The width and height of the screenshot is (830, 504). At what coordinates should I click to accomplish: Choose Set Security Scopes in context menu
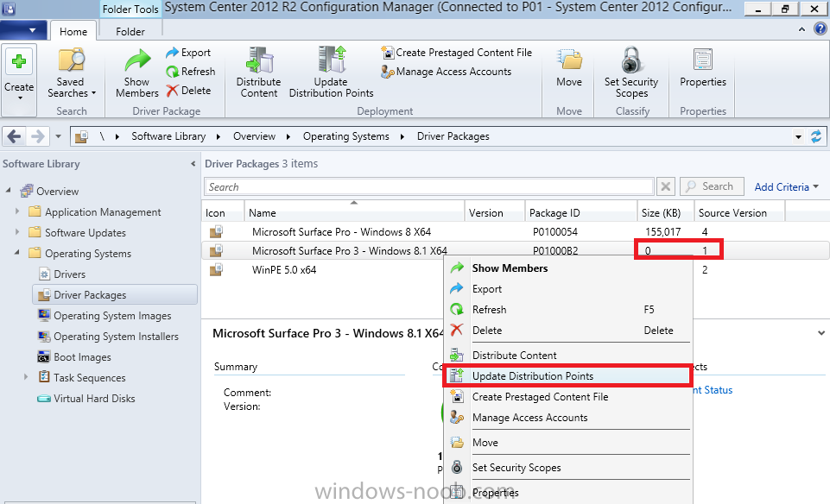coord(568,467)
